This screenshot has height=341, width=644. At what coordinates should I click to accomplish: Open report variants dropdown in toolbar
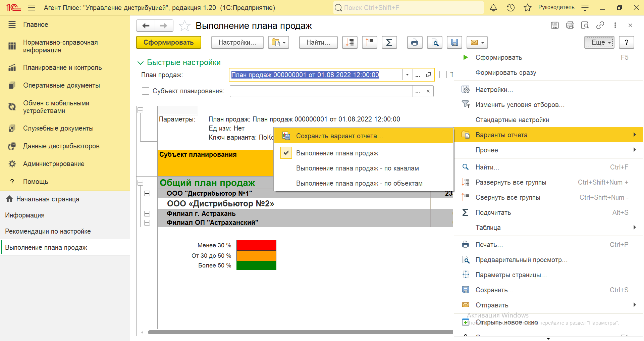click(x=278, y=42)
